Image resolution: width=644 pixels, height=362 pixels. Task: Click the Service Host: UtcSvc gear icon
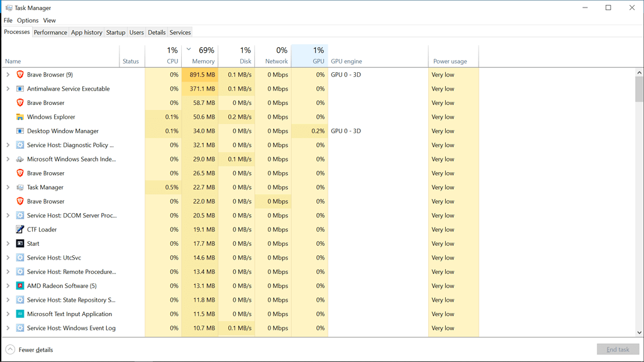point(20,258)
